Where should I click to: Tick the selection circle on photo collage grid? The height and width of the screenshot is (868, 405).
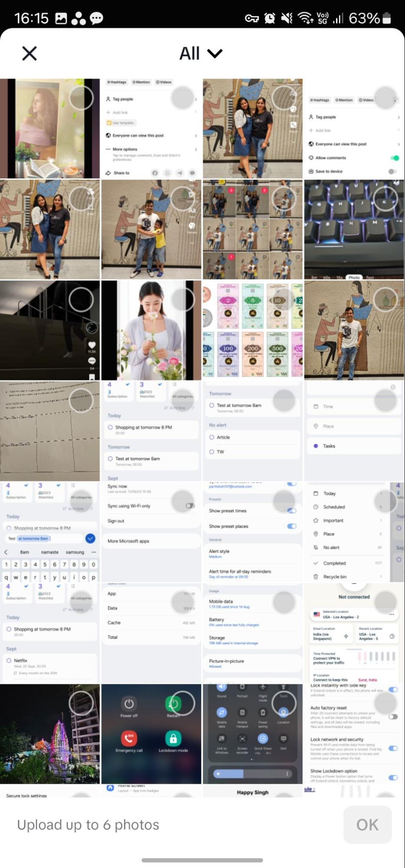[284, 199]
